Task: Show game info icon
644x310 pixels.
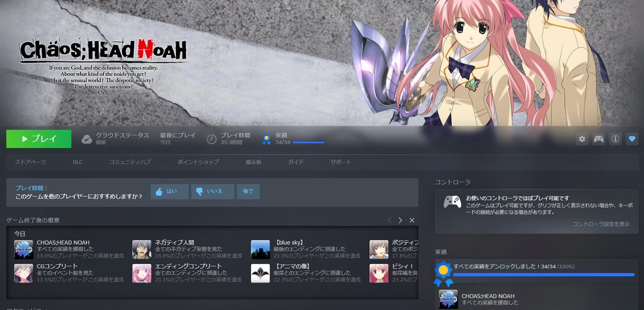Action: [x=616, y=139]
